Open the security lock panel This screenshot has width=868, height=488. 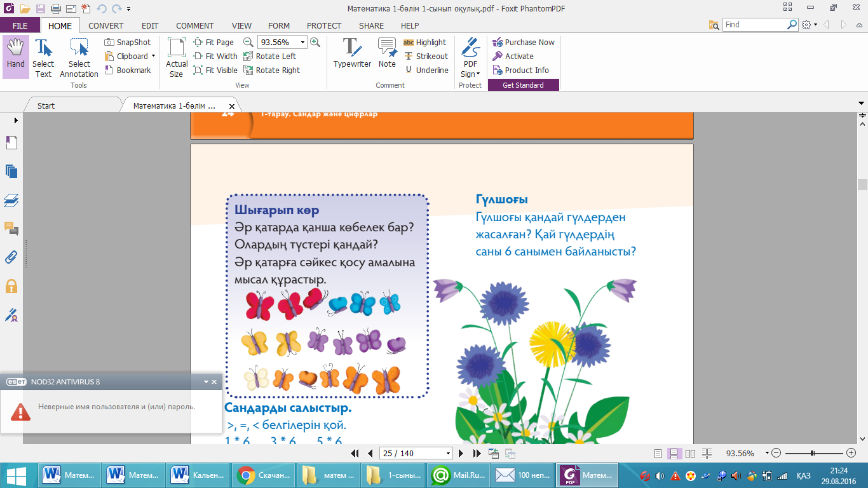tap(11, 286)
